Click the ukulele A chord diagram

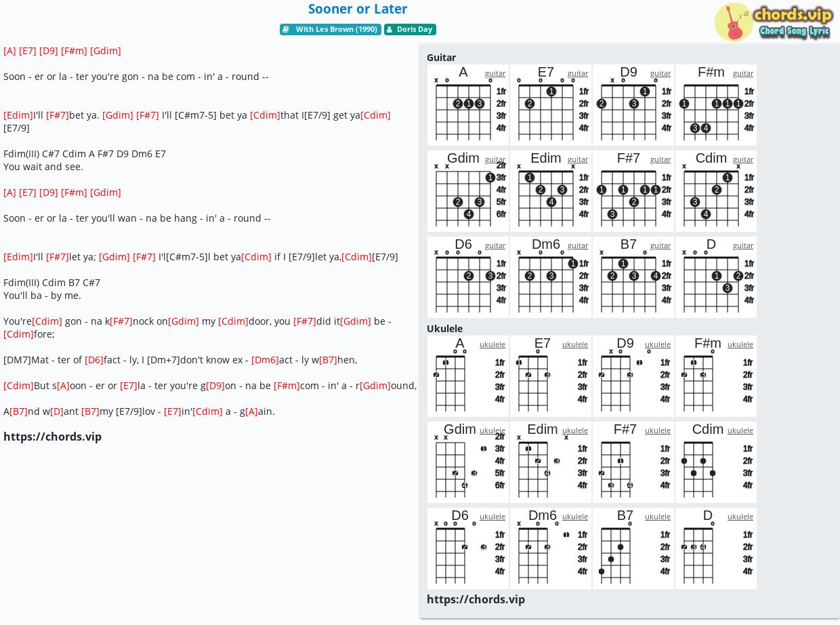point(468,376)
